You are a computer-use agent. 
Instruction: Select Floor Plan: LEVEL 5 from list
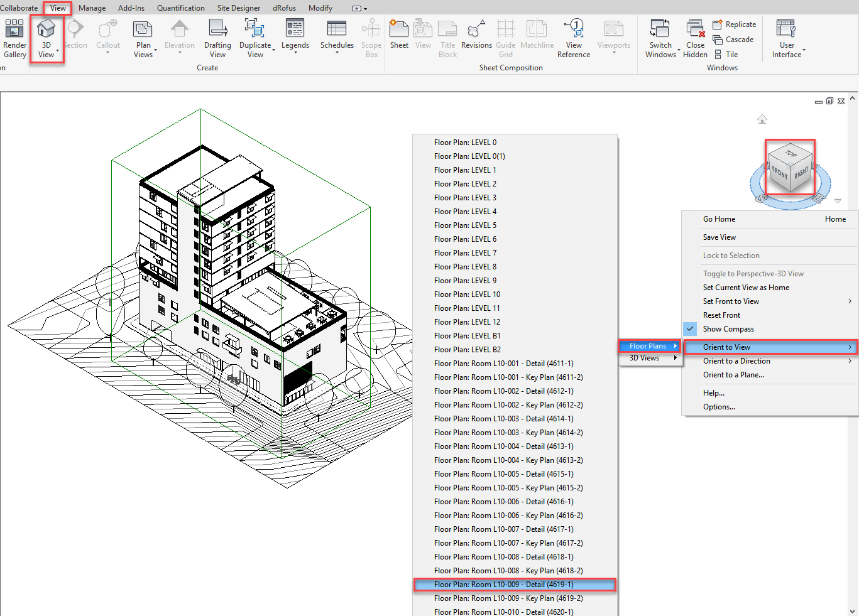click(x=465, y=225)
